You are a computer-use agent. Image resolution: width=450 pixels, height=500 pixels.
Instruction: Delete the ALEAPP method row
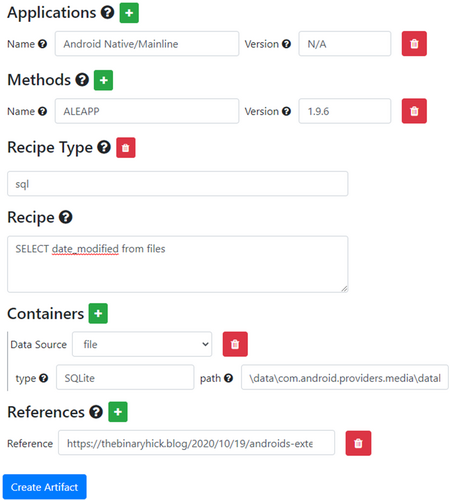click(x=414, y=111)
